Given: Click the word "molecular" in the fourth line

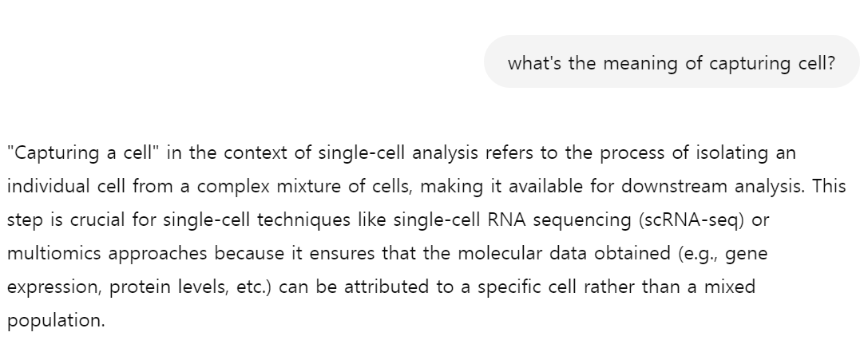Looking at the screenshot, I should (x=500, y=254).
